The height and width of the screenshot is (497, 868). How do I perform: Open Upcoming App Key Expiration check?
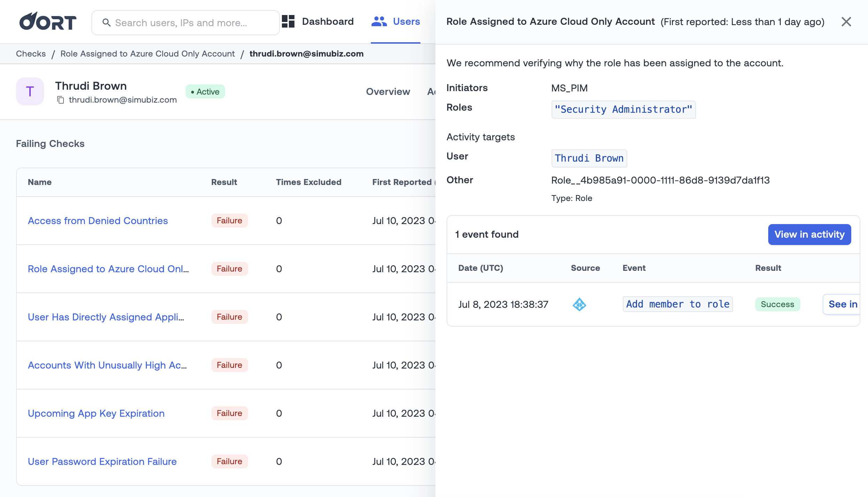coord(96,413)
